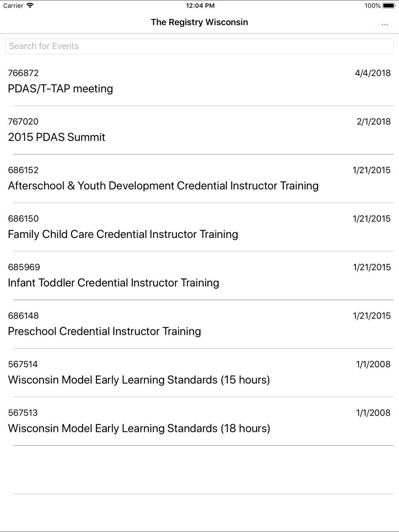This screenshot has height=532, width=399.
Task: Click event ID 686152
Action: pyautogui.click(x=23, y=170)
